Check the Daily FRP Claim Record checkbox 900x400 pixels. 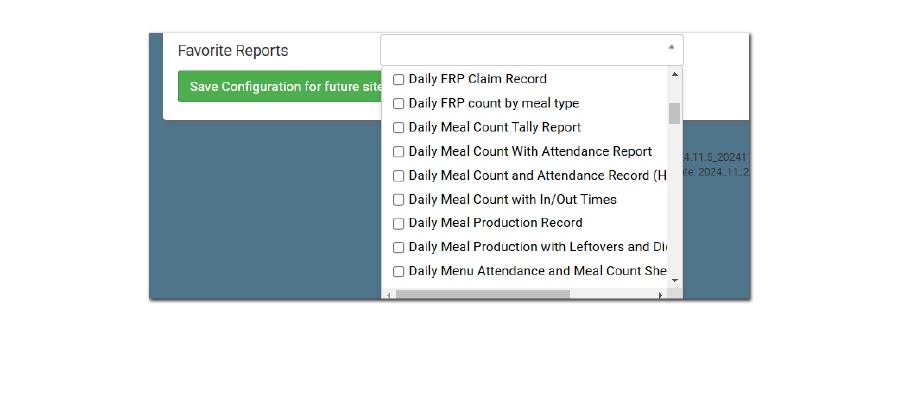[x=398, y=79]
